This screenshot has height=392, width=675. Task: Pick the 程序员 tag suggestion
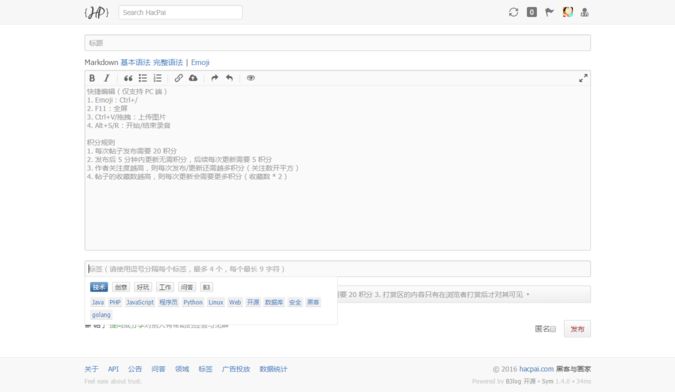point(168,302)
